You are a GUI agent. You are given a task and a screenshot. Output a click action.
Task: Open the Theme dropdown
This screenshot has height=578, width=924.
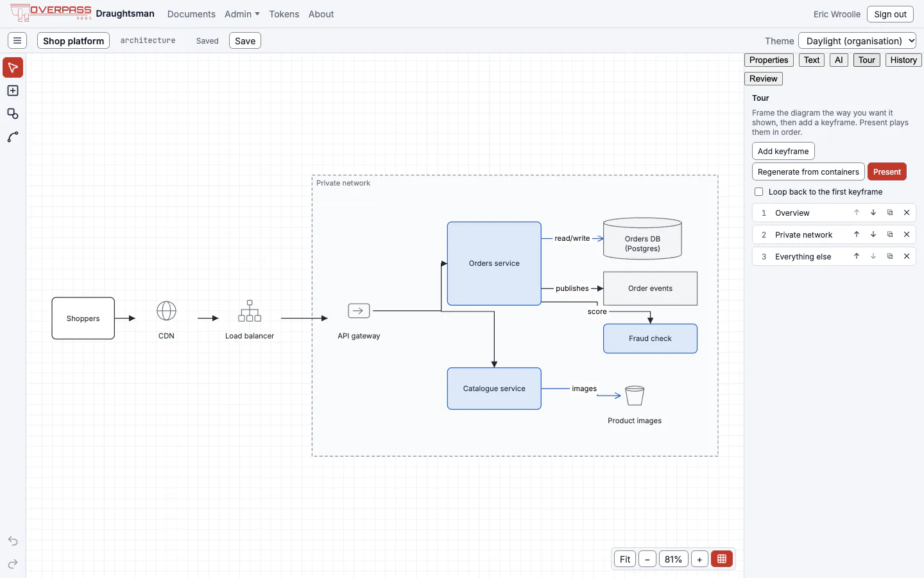pyautogui.click(x=857, y=40)
